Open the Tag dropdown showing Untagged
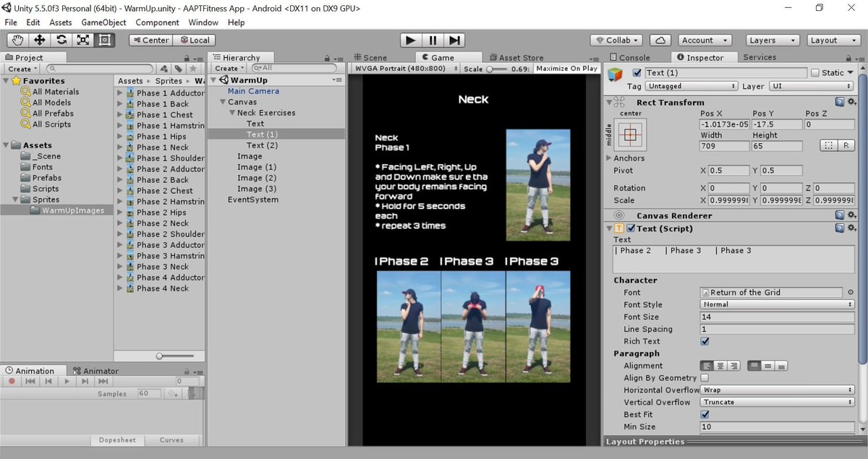 pyautogui.click(x=692, y=86)
